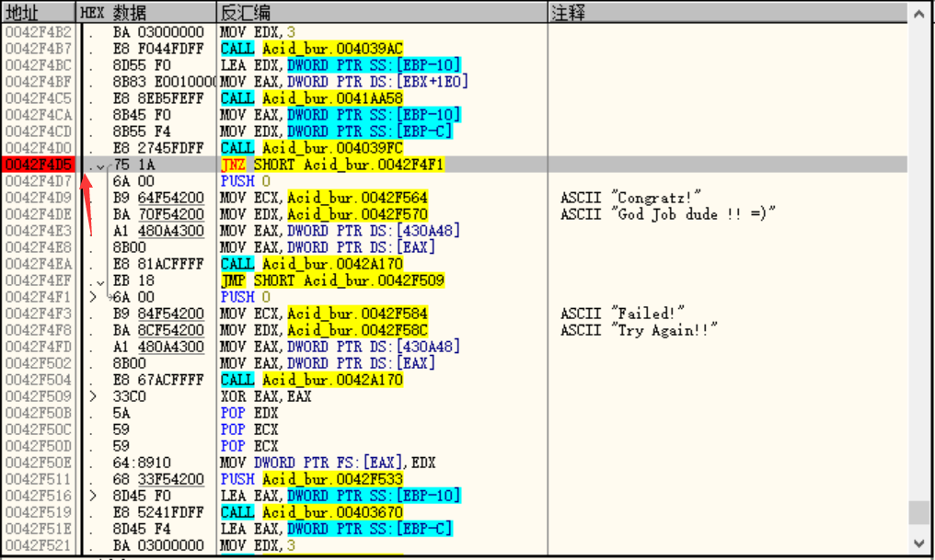The image size is (935, 560).
Task: Click address 0042F521 in address column
Action: click(x=38, y=545)
